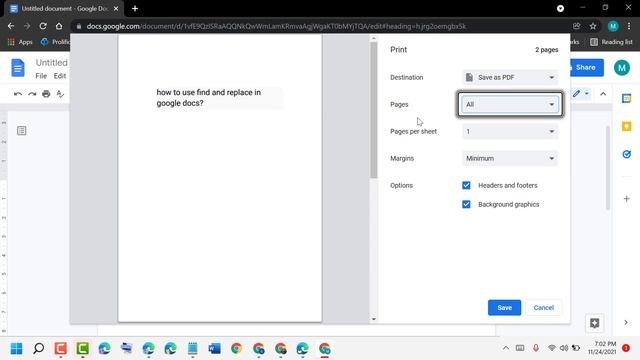Click Cancel in the print dialog
Image resolution: width=640 pixels, height=360 pixels.
tap(543, 308)
